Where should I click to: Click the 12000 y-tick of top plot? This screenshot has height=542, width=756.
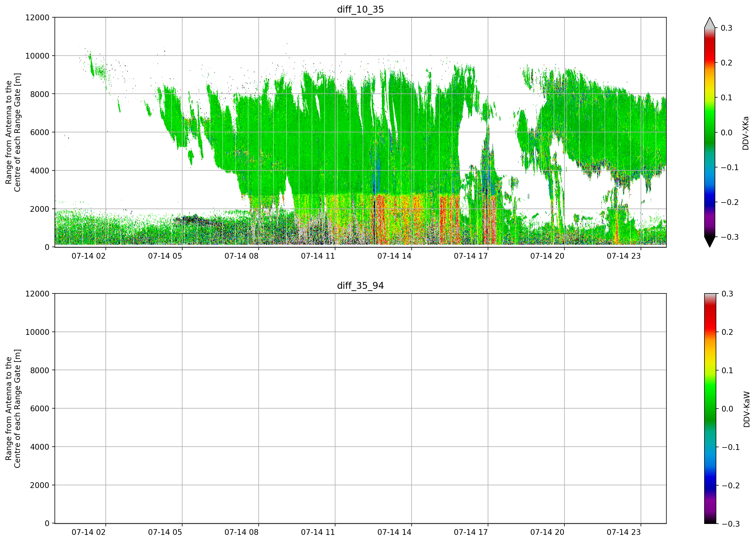37,18
